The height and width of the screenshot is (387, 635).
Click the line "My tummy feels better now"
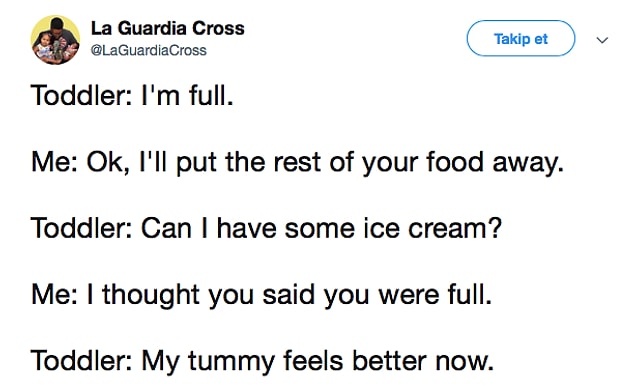(262, 361)
